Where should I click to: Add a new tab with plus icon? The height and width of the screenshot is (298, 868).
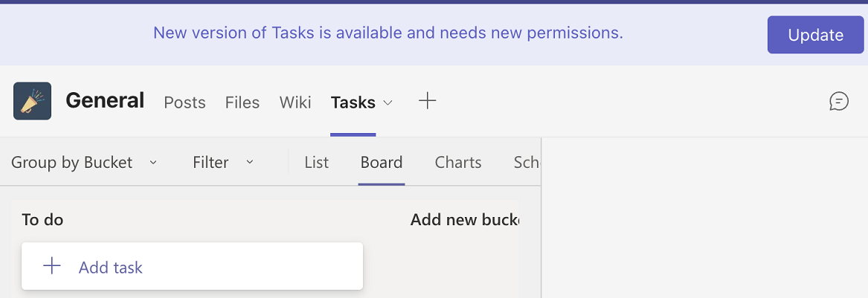(427, 101)
